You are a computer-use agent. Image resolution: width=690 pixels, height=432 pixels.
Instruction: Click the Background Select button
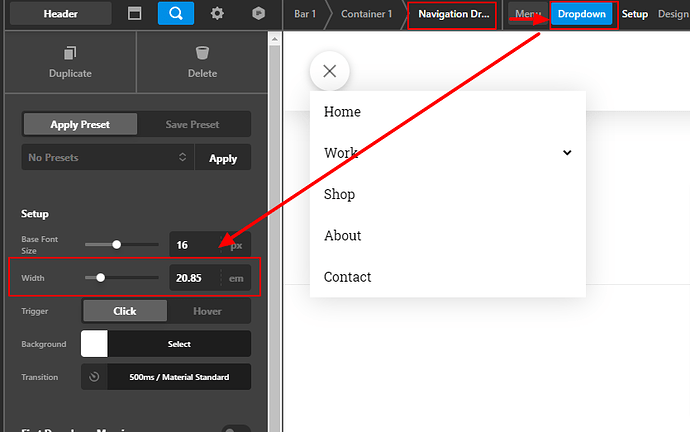pyautogui.click(x=179, y=344)
